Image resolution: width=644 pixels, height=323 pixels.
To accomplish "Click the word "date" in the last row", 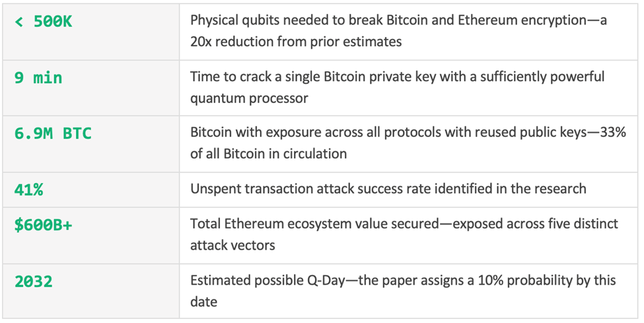I will pos(204,301).
